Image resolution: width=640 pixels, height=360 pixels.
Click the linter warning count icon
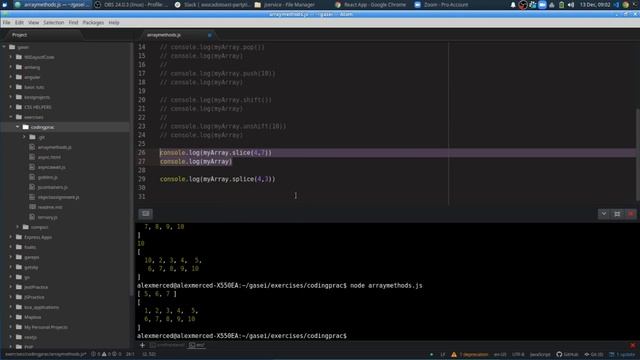point(107,354)
